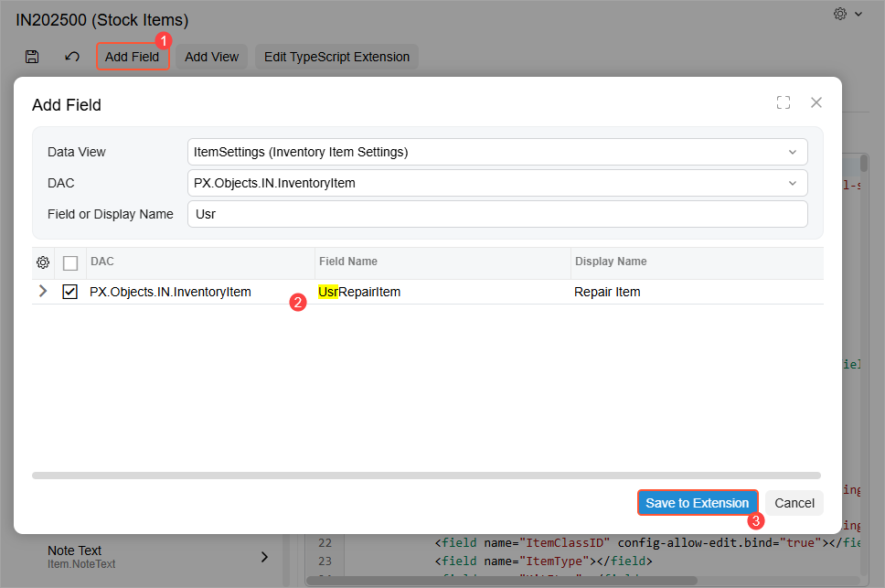
Task: Click Edit TypeScript Extension button
Action: (336, 57)
